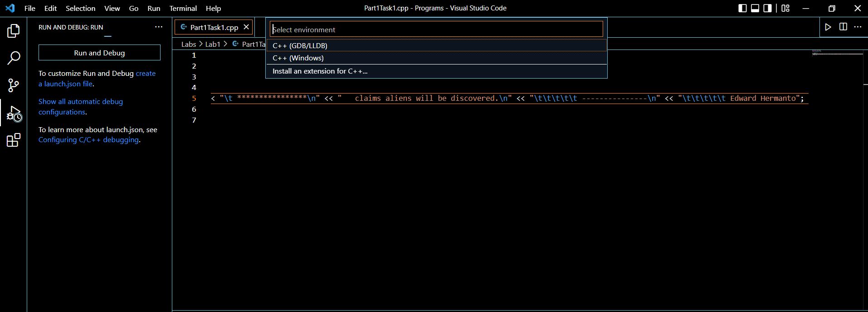Focus the Select environment input field

pos(436,30)
